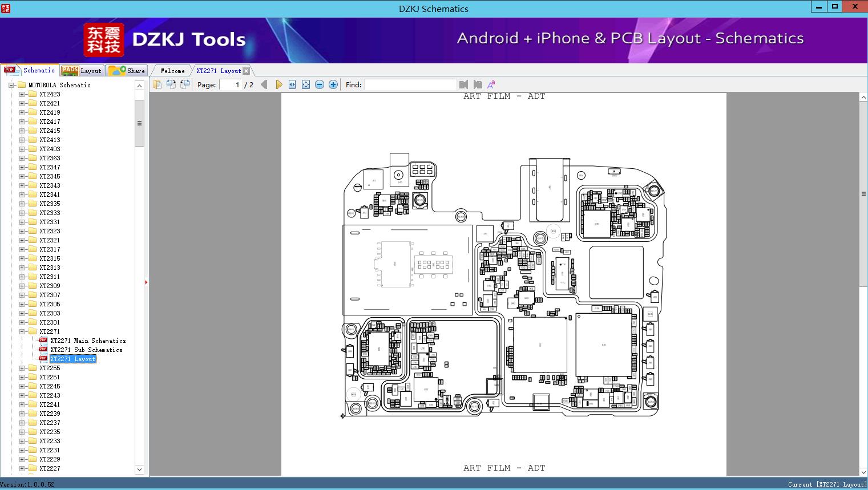Click the tree panel scrollbar thumb
Screen dimensions: 868x490
[139, 123]
